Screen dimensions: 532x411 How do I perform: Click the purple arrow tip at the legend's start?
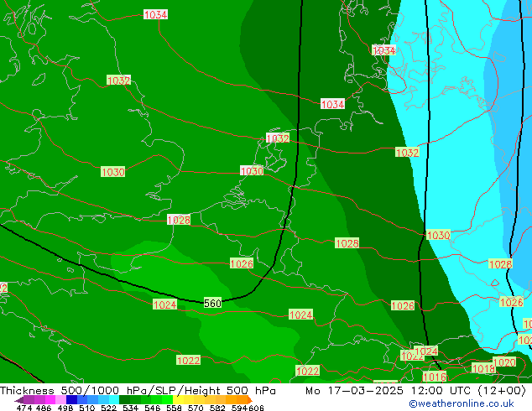[18, 400]
